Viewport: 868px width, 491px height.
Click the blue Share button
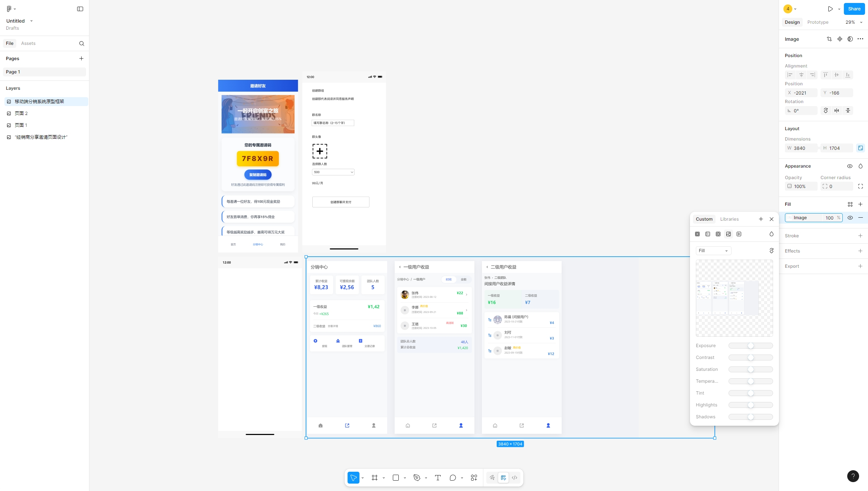[854, 9]
